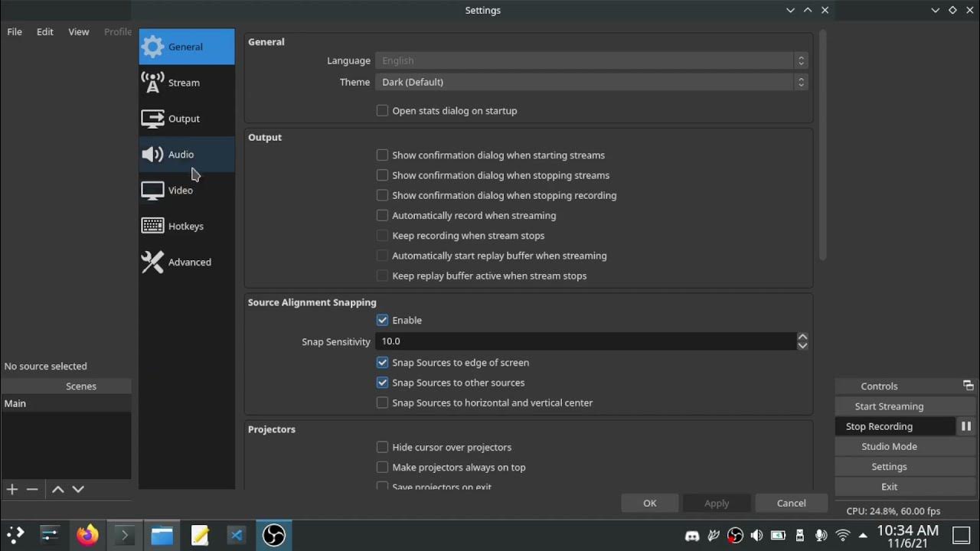The height and width of the screenshot is (551, 980).
Task: Open the View menu
Action: tap(79, 31)
